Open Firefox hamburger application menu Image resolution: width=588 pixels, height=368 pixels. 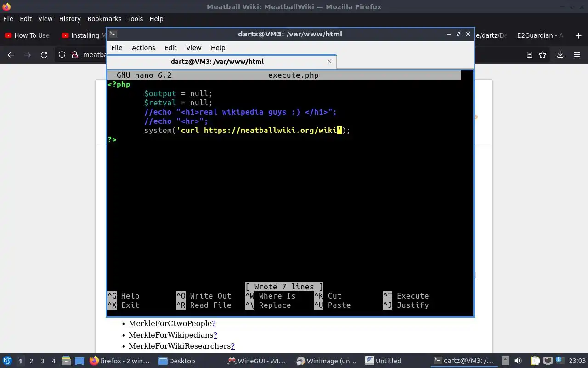pyautogui.click(x=577, y=55)
